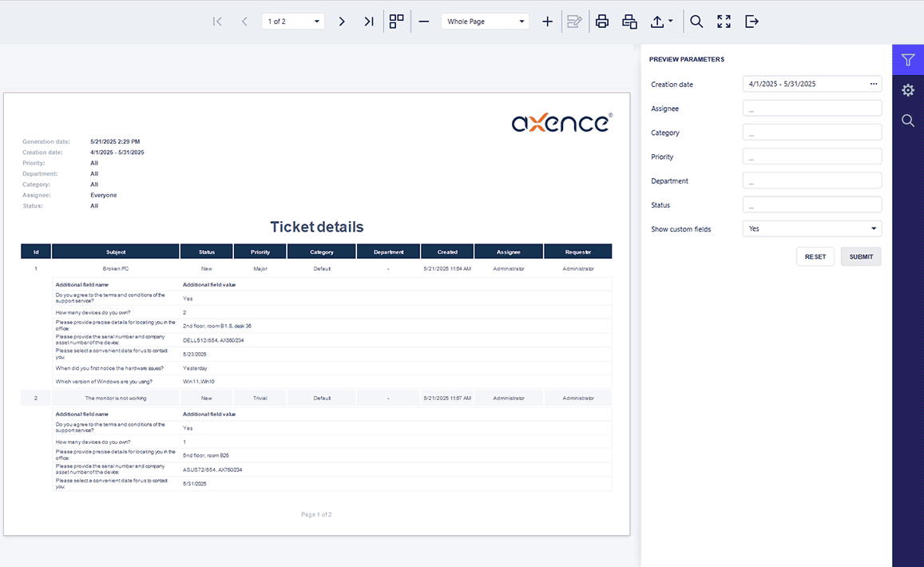Jump to the last page

coord(368,22)
